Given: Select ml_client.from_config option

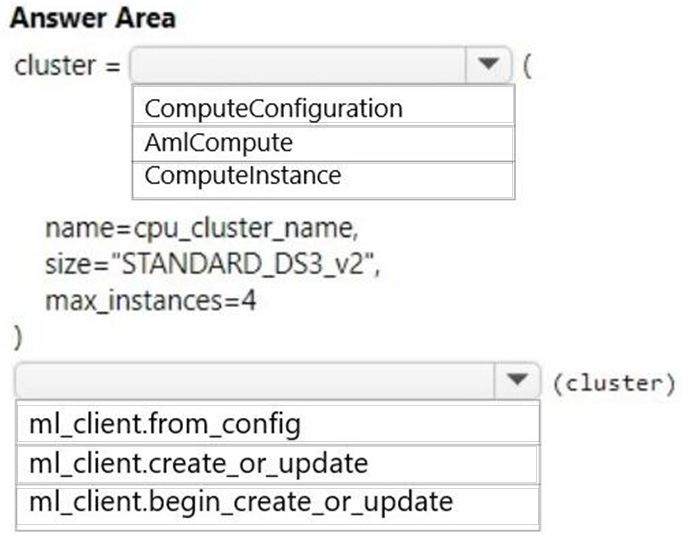Looking at the screenshot, I should [x=278, y=423].
